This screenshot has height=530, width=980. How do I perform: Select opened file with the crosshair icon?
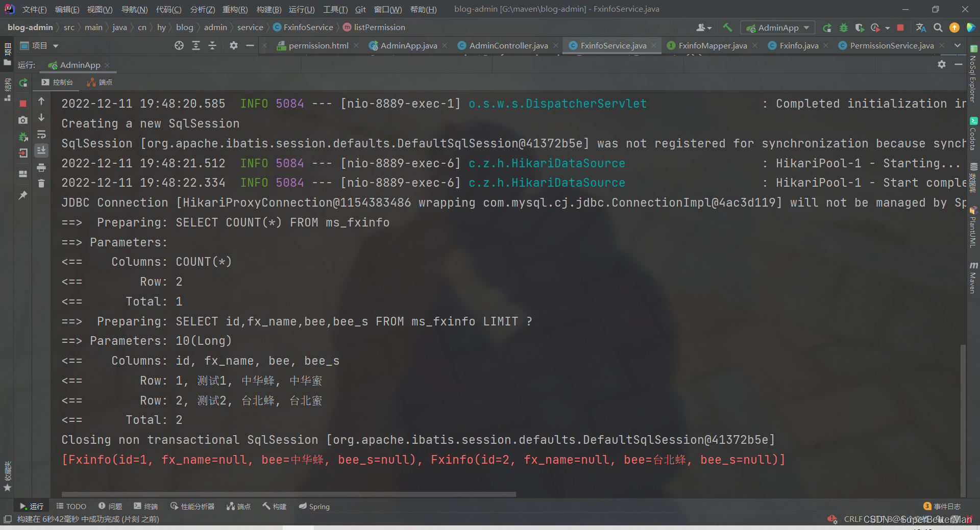point(179,46)
